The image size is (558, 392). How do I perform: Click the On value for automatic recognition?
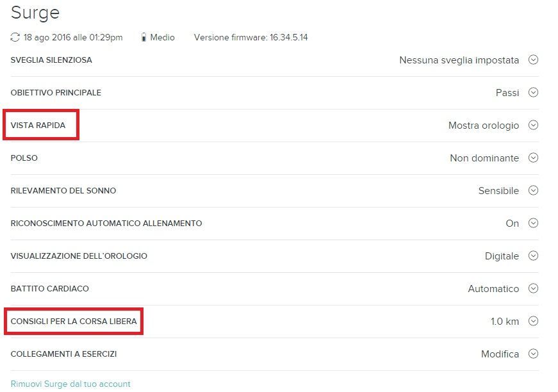click(x=513, y=224)
